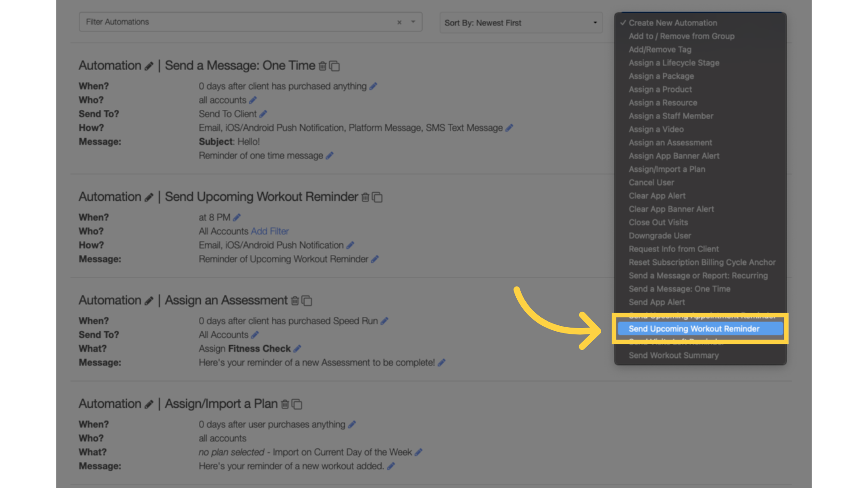868x488 pixels.
Task: Open the Sort By: Newest First dropdown
Action: 521,23
